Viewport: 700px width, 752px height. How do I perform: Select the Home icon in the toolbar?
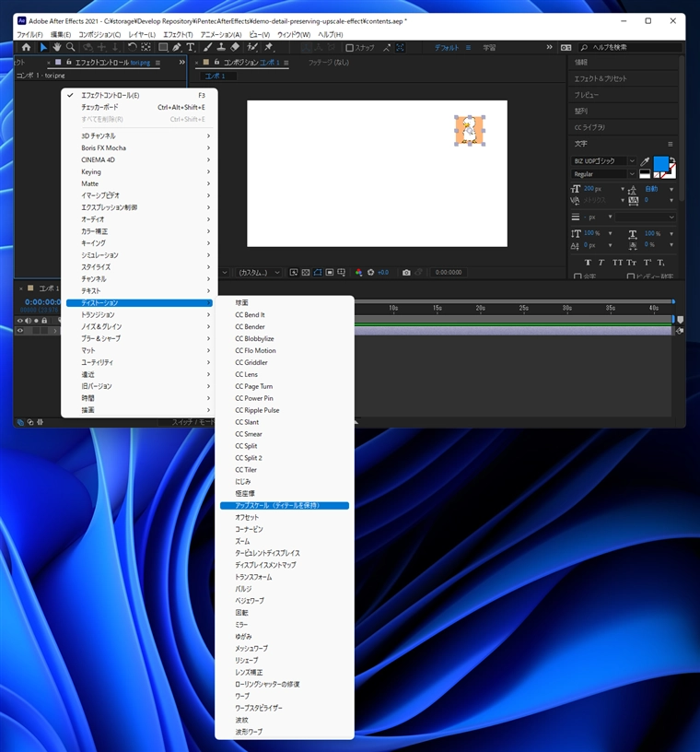(26, 47)
